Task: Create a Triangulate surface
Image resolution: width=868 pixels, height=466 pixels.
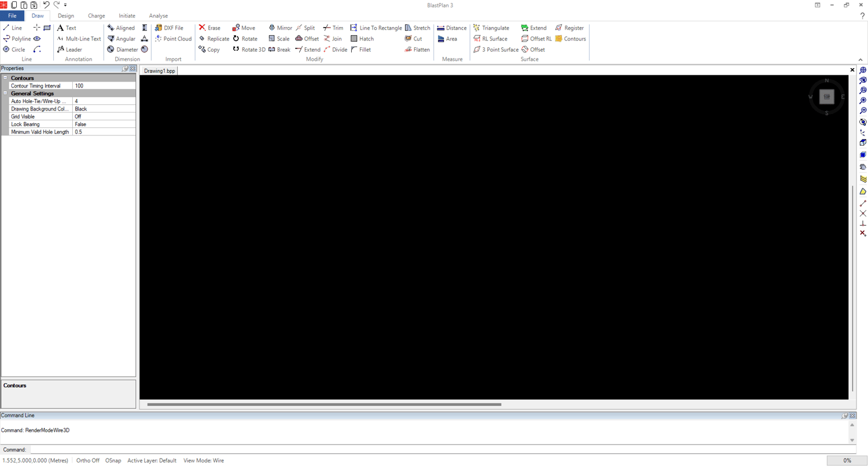Action: point(491,28)
